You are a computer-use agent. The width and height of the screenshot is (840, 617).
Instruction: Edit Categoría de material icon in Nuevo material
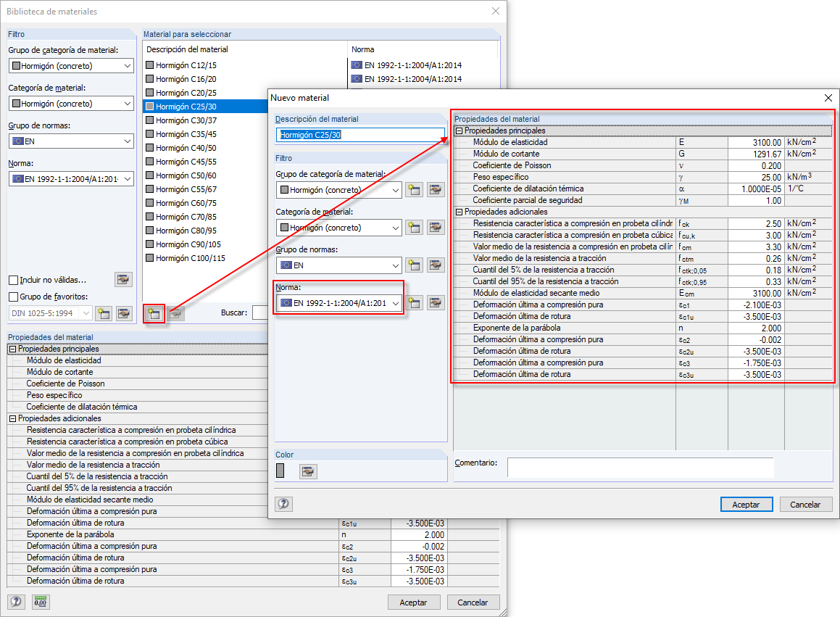point(436,227)
